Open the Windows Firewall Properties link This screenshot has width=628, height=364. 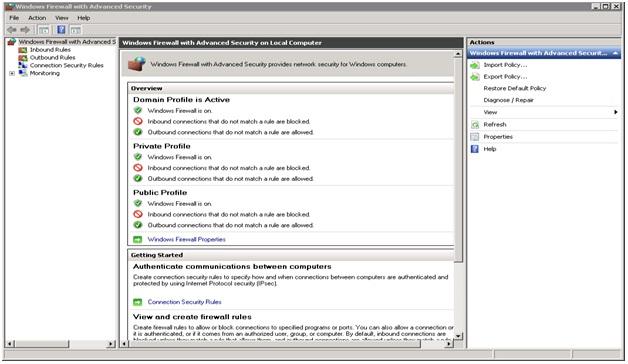pos(186,239)
